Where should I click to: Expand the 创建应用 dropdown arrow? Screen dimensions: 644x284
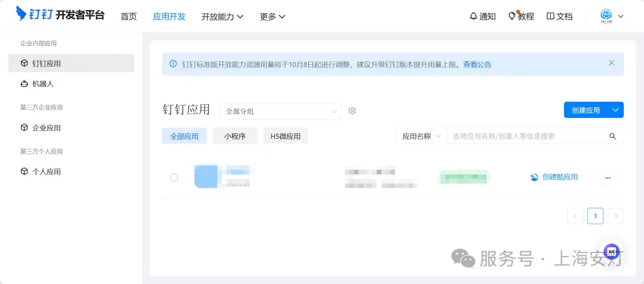[x=615, y=110]
